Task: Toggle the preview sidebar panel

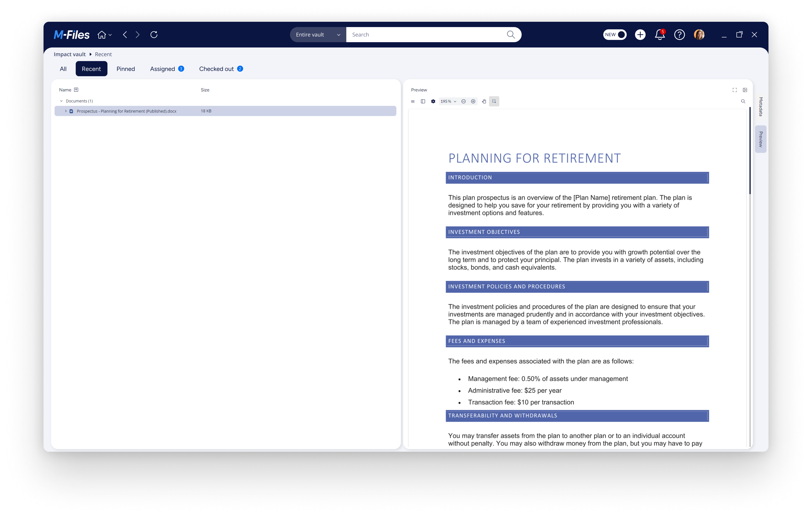Action: [x=423, y=101]
